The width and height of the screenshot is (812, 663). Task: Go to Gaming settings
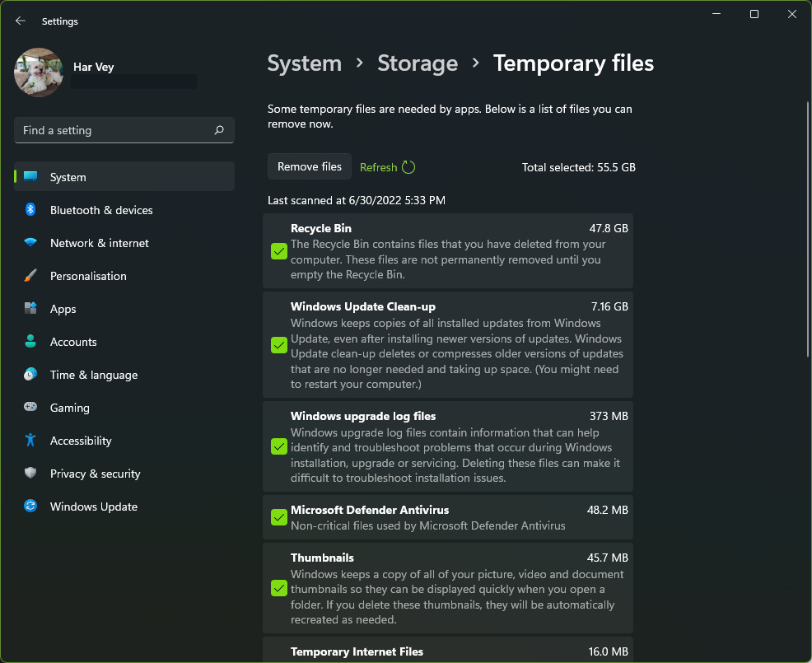(124, 408)
